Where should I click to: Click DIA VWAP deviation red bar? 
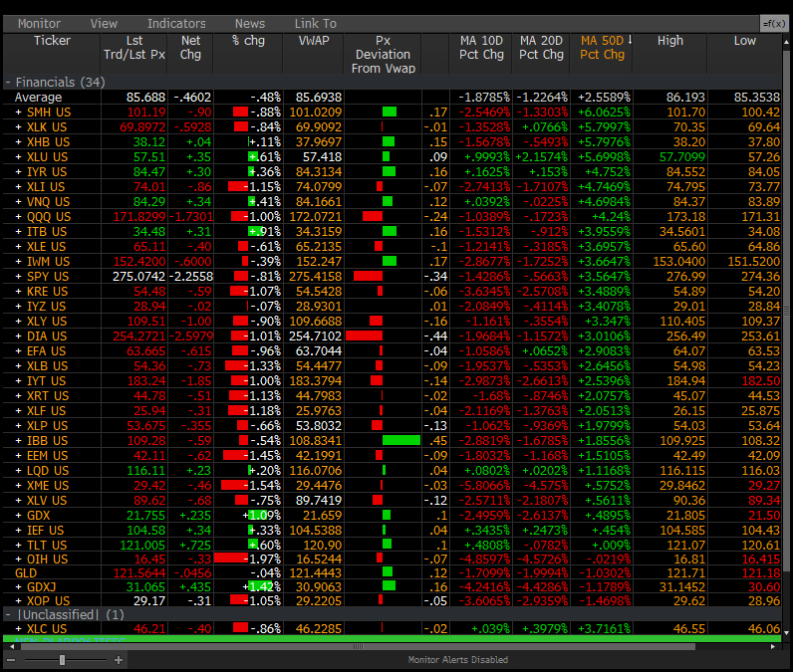coord(365,336)
